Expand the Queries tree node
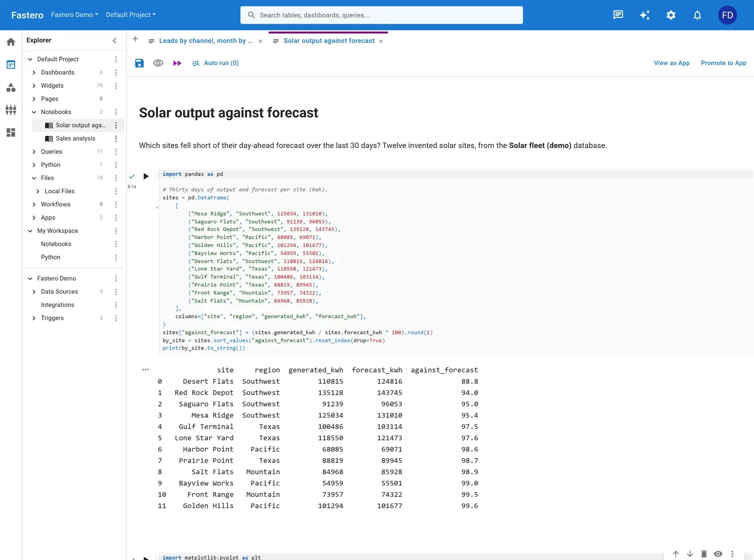 [x=34, y=152]
